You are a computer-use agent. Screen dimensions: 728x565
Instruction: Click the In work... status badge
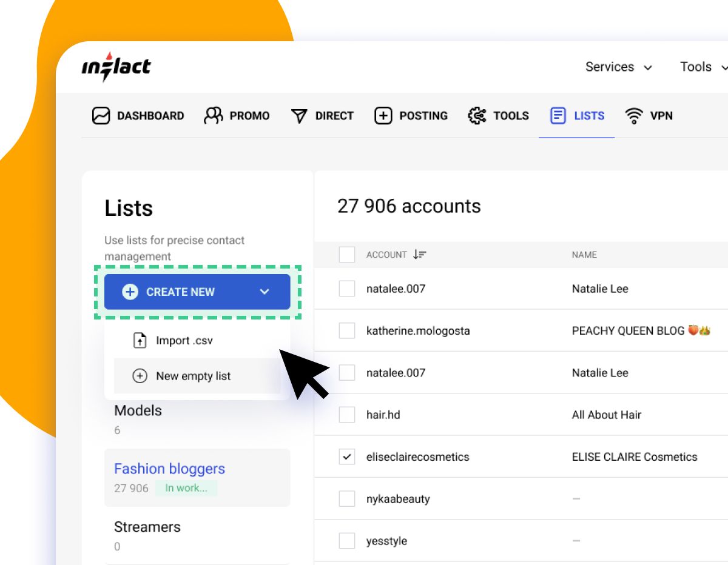tap(186, 488)
